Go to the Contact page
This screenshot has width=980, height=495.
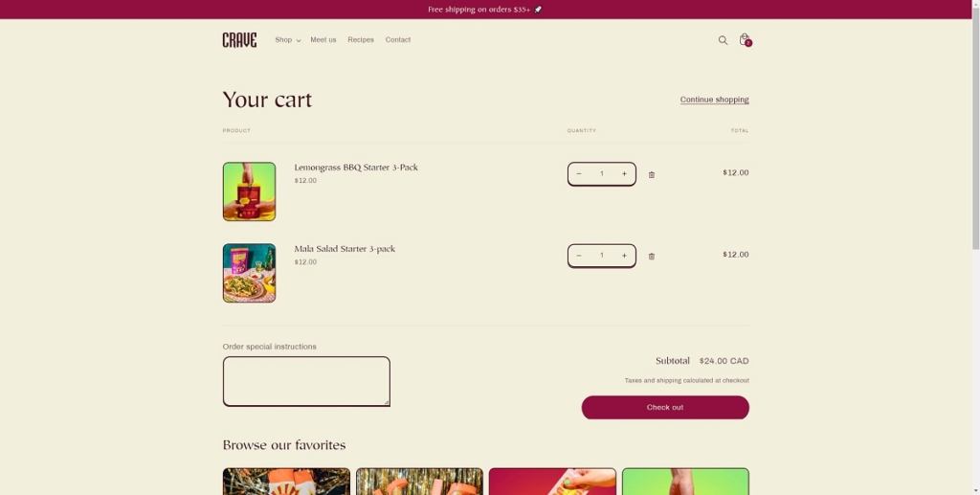click(398, 40)
